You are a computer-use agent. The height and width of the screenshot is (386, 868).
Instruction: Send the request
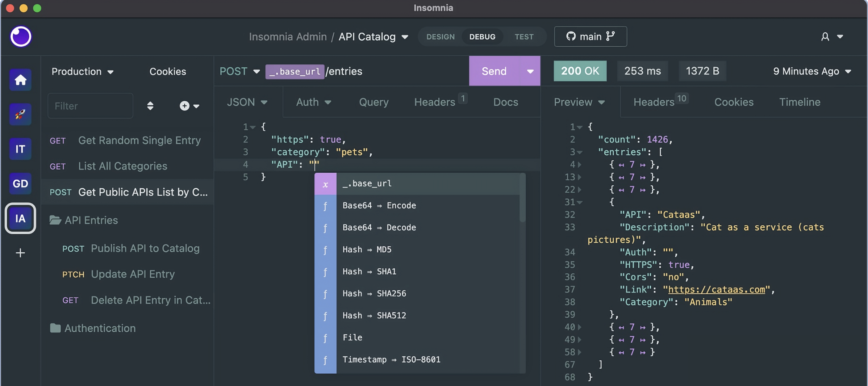[494, 71]
